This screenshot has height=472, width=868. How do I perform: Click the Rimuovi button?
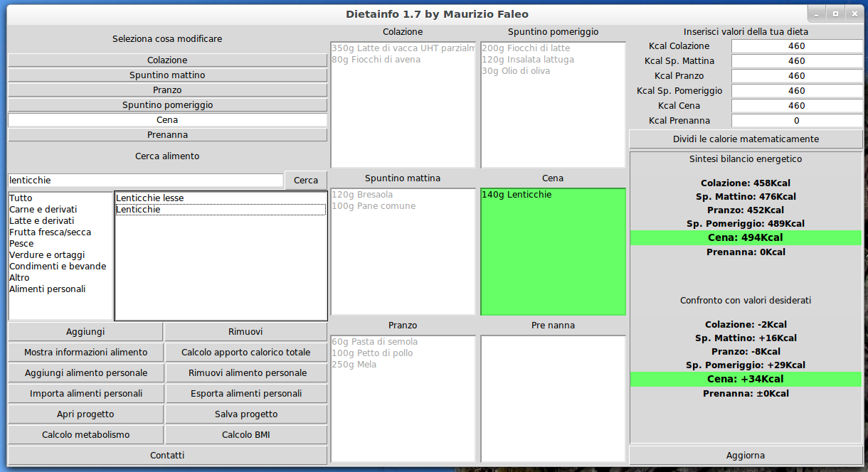[245, 332]
